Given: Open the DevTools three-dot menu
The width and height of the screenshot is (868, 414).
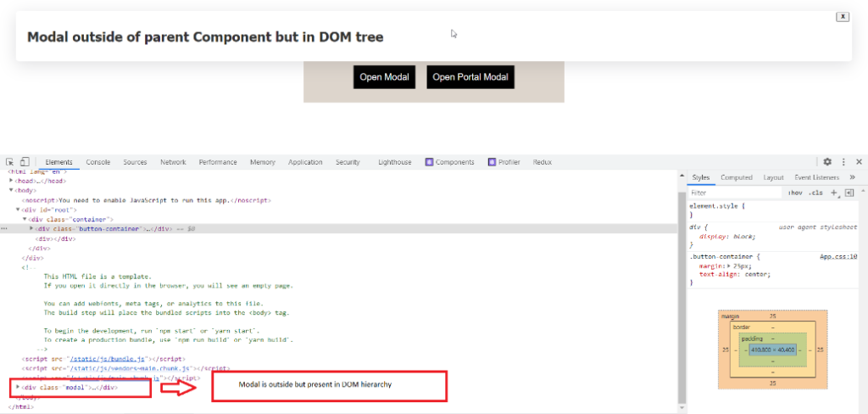Looking at the screenshot, I should tap(843, 162).
